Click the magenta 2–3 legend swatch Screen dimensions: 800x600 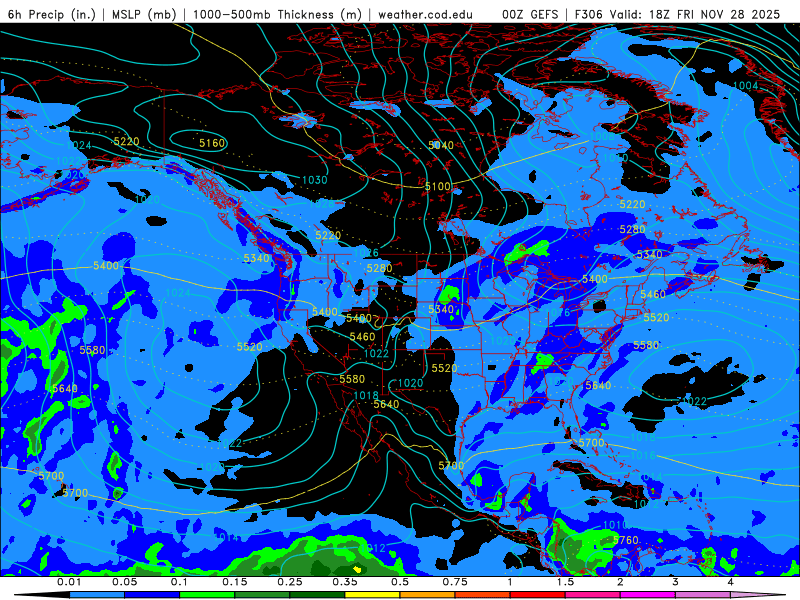click(648, 595)
